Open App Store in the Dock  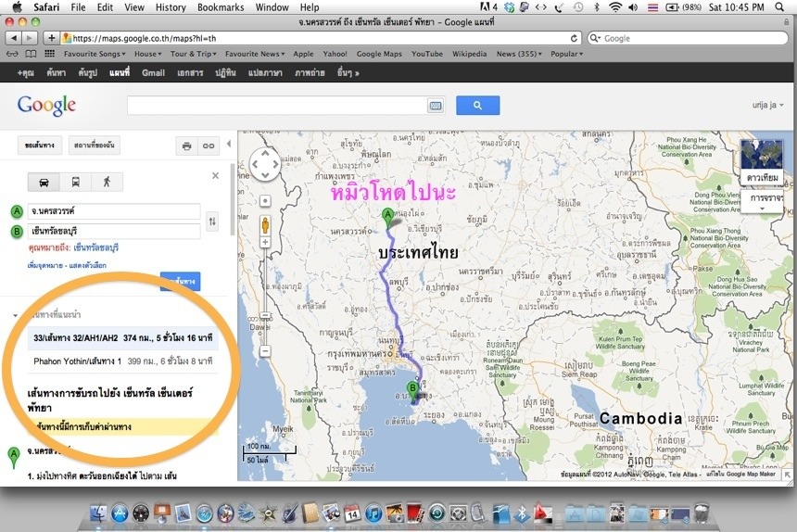(120, 513)
